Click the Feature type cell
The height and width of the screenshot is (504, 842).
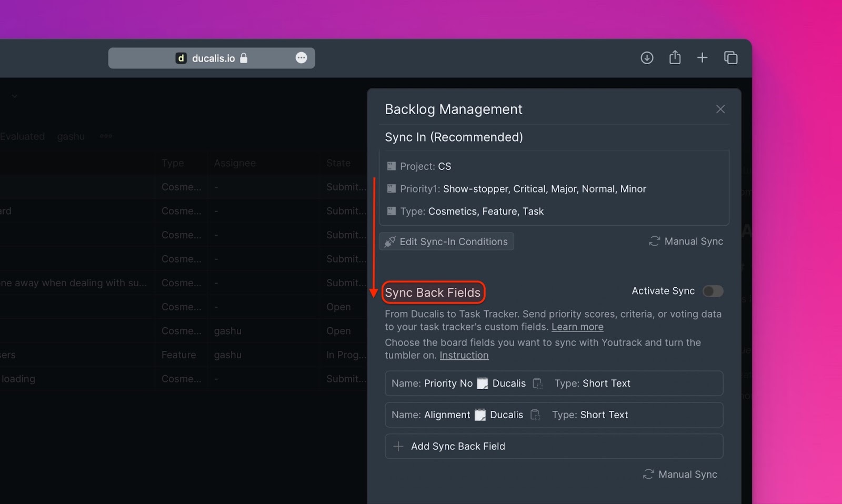click(179, 355)
